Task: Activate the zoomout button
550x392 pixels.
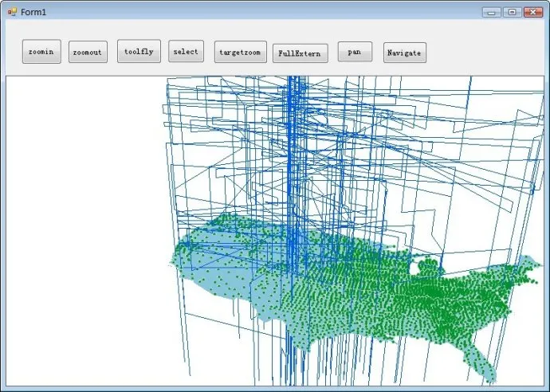Action: click(x=88, y=52)
